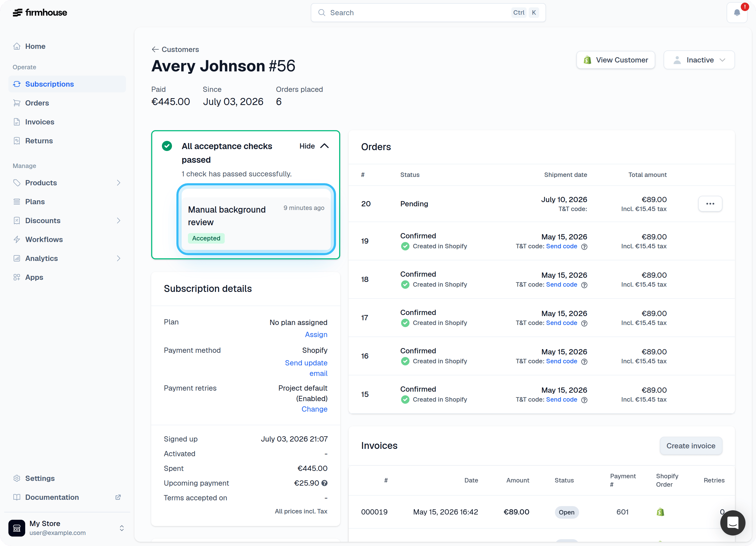Click the search magnifier icon

(x=321, y=13)
